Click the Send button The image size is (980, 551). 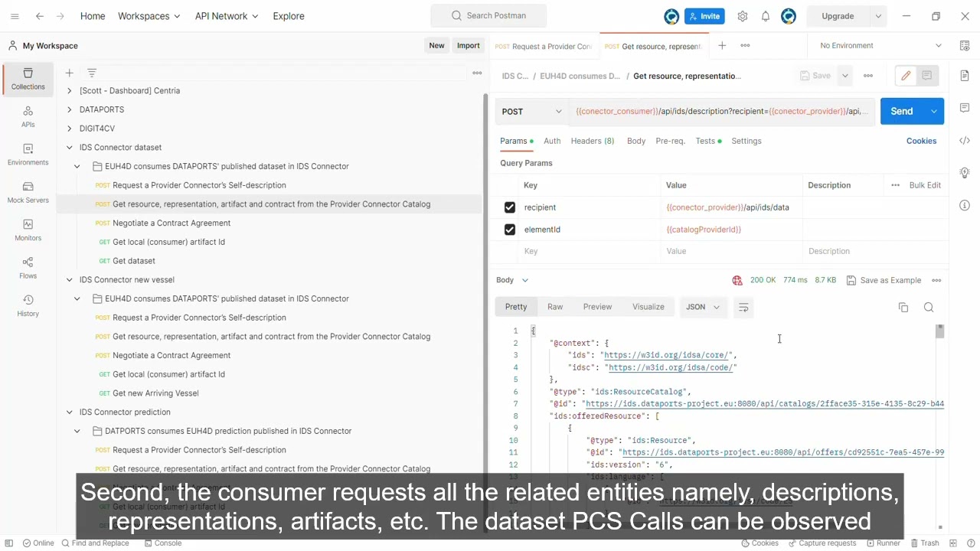(902, 112)
